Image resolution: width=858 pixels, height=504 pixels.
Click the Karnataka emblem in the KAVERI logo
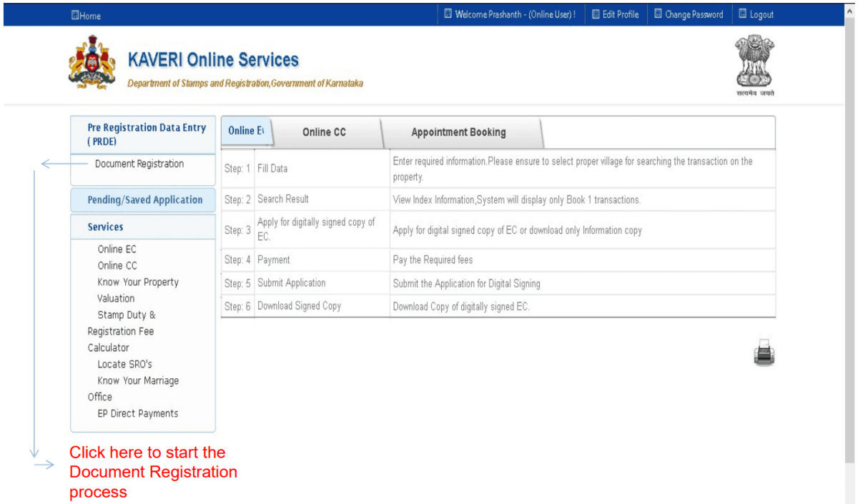tap(92, 64)
